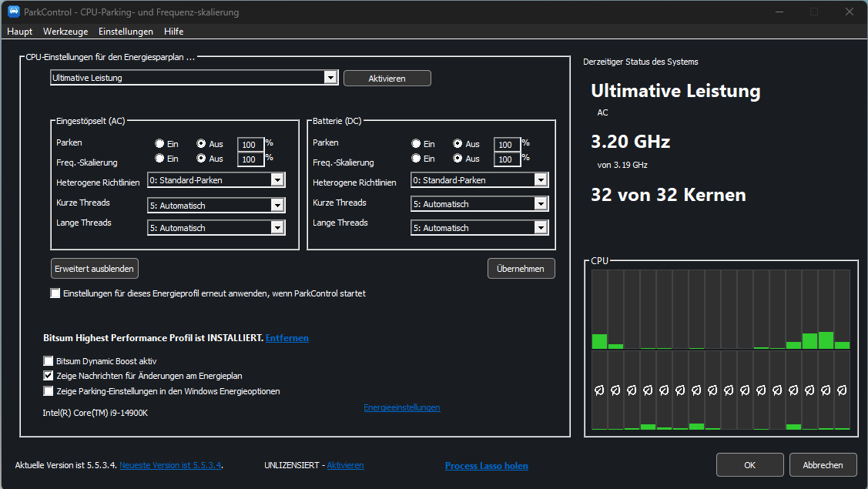Click the ParkControl app icon in title bar

[x=13, y=12]
